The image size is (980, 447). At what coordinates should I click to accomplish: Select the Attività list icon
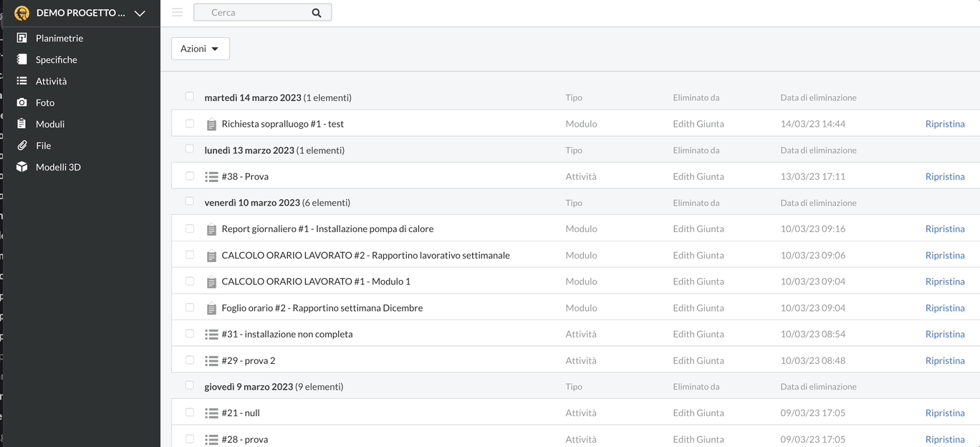pos(22,81)
